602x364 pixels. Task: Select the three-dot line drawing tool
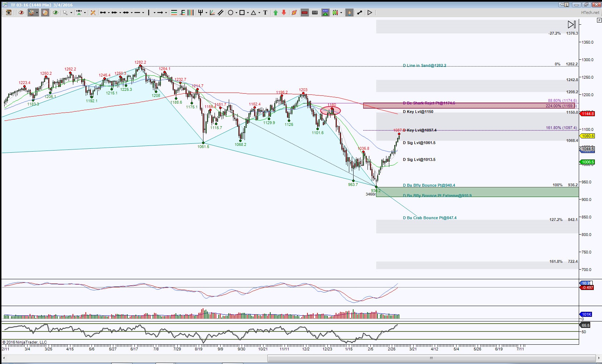coord(114,13)
